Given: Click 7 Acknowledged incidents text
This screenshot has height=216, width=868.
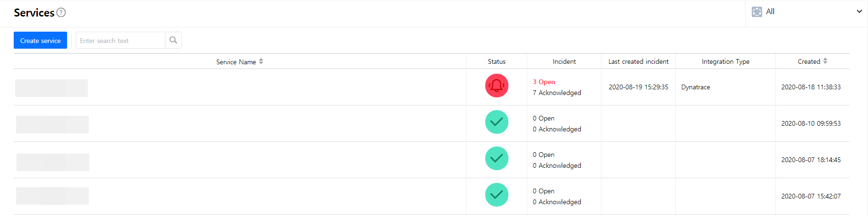Looking at the screenshot, I should [557, 93].
